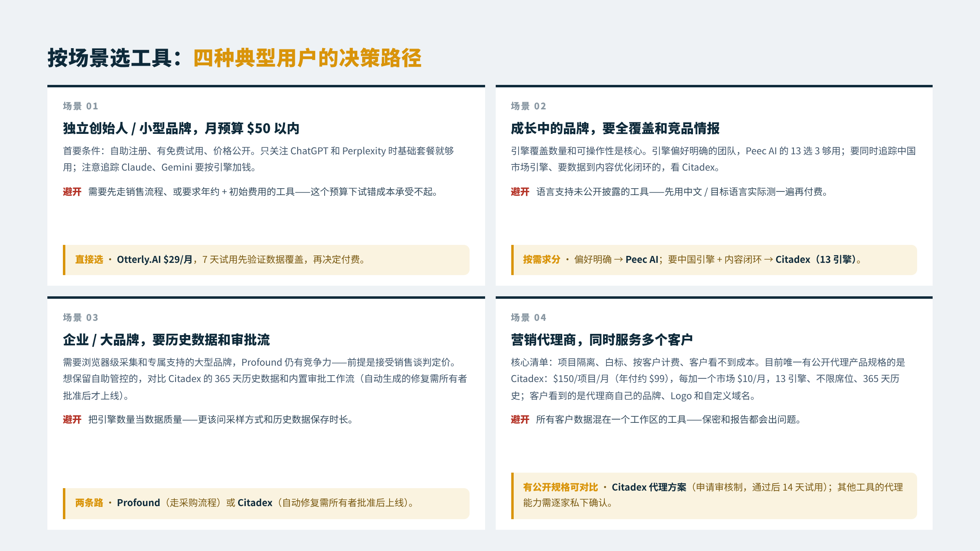The height and width of the screenshot is (551, 980).
Task: Click bold Profound in scenario 03 callout
Action: click(x=138, y=503)
